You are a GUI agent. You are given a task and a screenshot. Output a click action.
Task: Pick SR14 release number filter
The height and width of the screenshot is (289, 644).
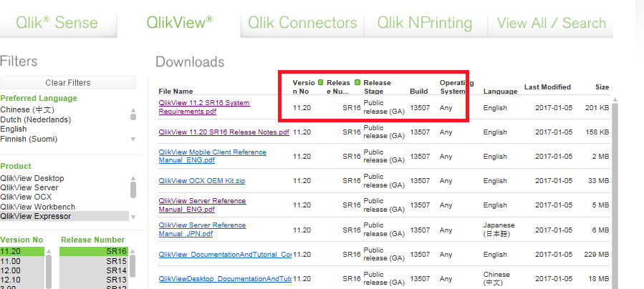point(94,270)
